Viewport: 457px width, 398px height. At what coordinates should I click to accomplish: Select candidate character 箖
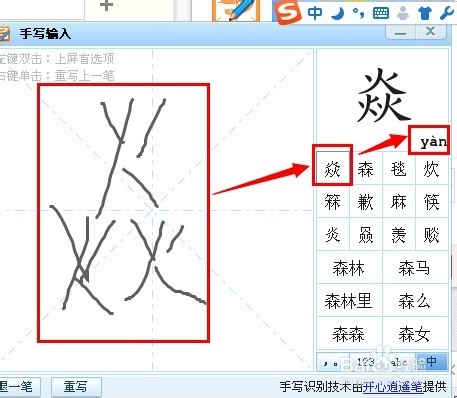coord(332,202)
